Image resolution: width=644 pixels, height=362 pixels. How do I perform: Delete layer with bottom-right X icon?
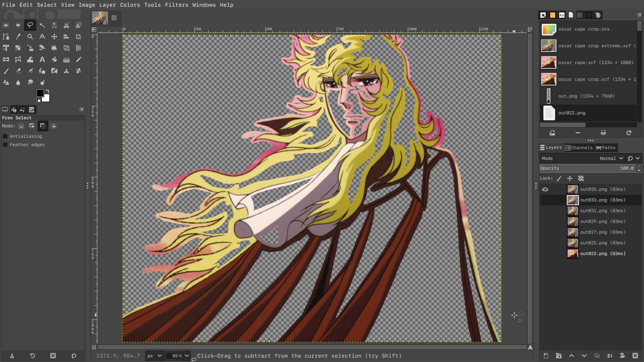coord(635,356)
